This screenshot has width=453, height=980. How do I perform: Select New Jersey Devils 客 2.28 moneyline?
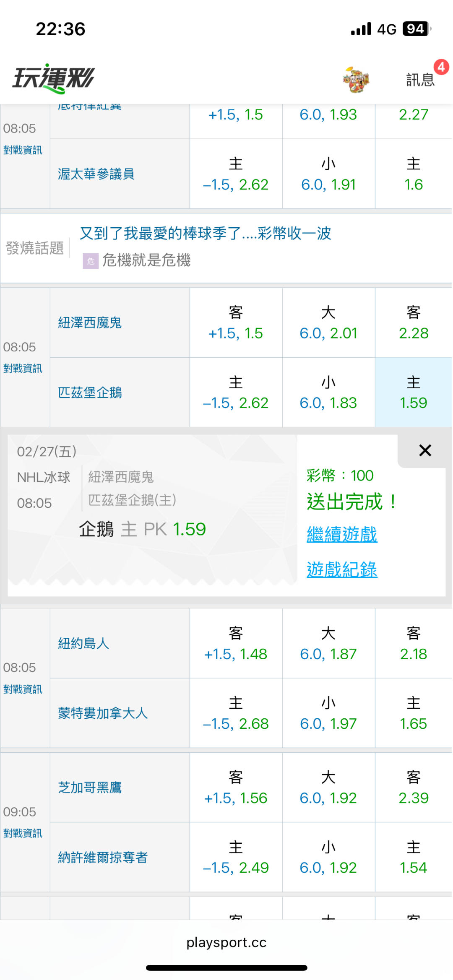413,323
